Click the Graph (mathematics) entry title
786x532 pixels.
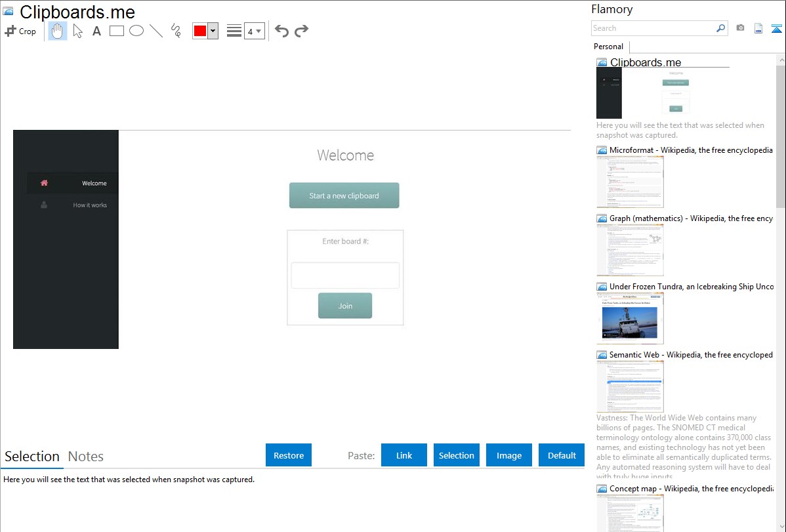pos(691,218)
